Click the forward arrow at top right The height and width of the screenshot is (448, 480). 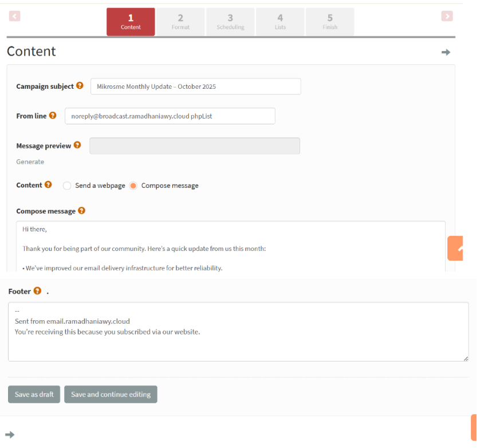pos(447,16)
